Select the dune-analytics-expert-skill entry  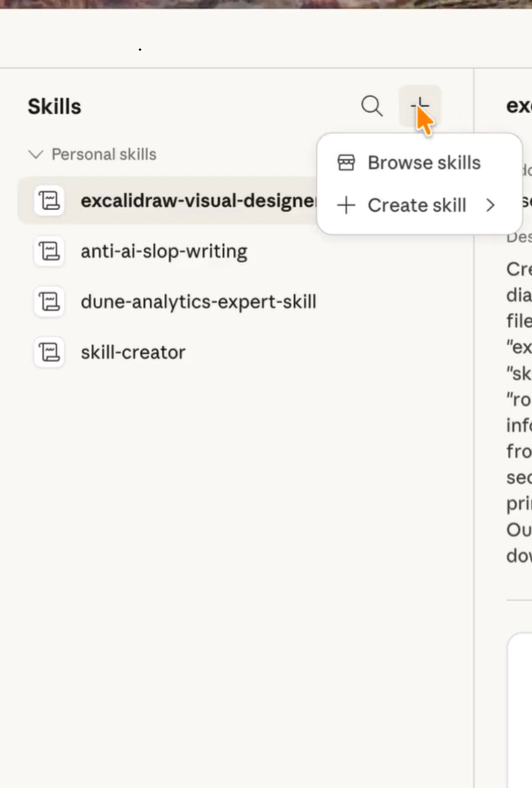pyautogui.click(x=198, y=301)
